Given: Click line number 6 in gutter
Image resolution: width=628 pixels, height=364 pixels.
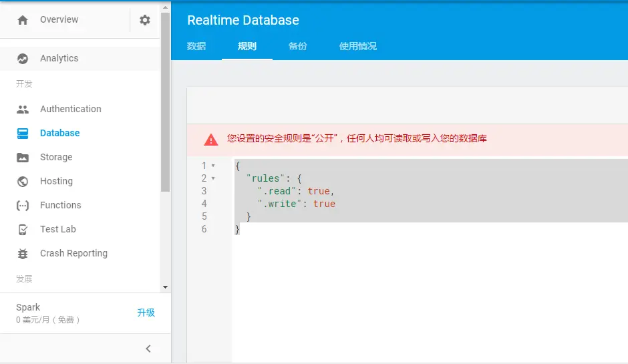Looking at the screenshot, I should click(x=204, y=230).
